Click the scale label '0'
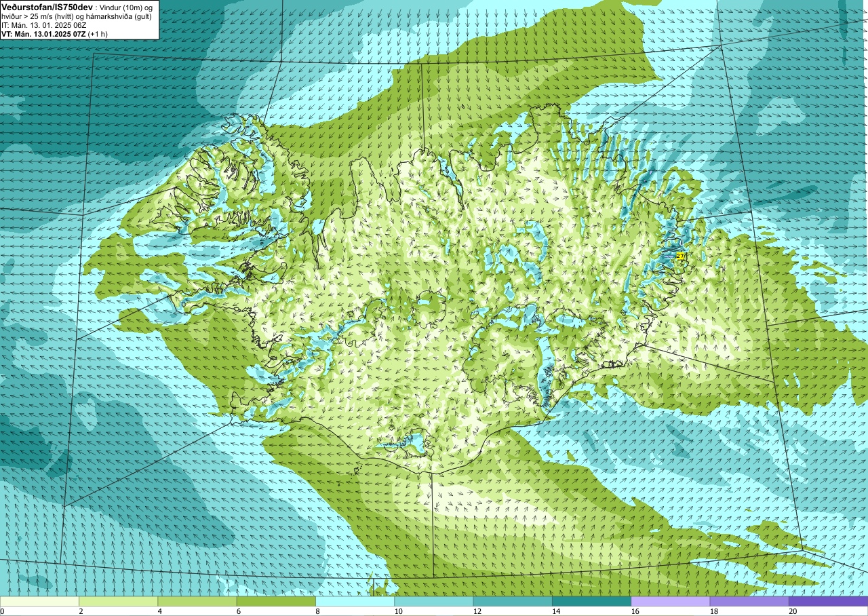The height and width of the screenshot is (616, 868). pos(2,611)
